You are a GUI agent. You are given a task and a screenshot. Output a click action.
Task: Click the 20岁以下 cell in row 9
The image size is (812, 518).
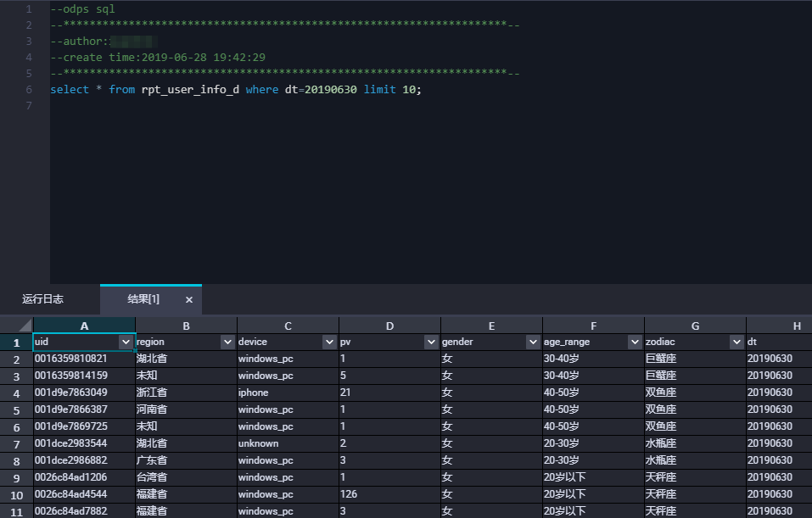[x=593, y=477]
